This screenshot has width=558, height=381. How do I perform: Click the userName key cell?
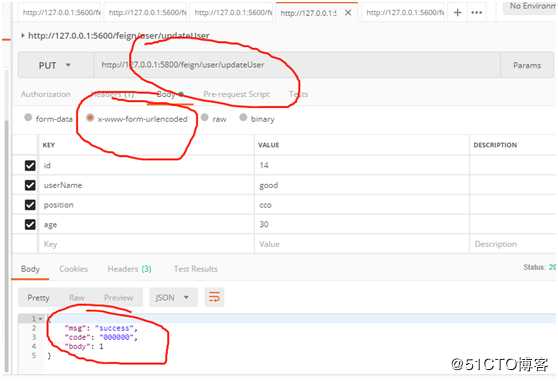click(x=146, y=185)
